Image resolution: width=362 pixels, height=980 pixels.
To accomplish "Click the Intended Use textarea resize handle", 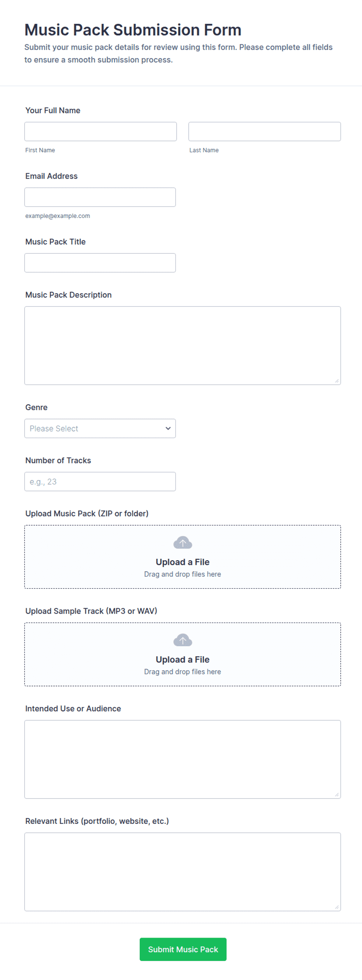I will click(x=337, y=794).
